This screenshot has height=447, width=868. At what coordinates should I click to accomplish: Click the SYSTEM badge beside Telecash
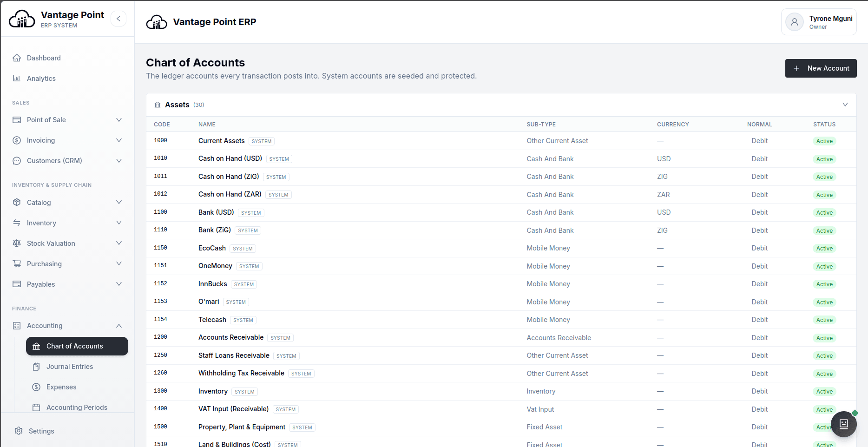[x=243, y=320]
